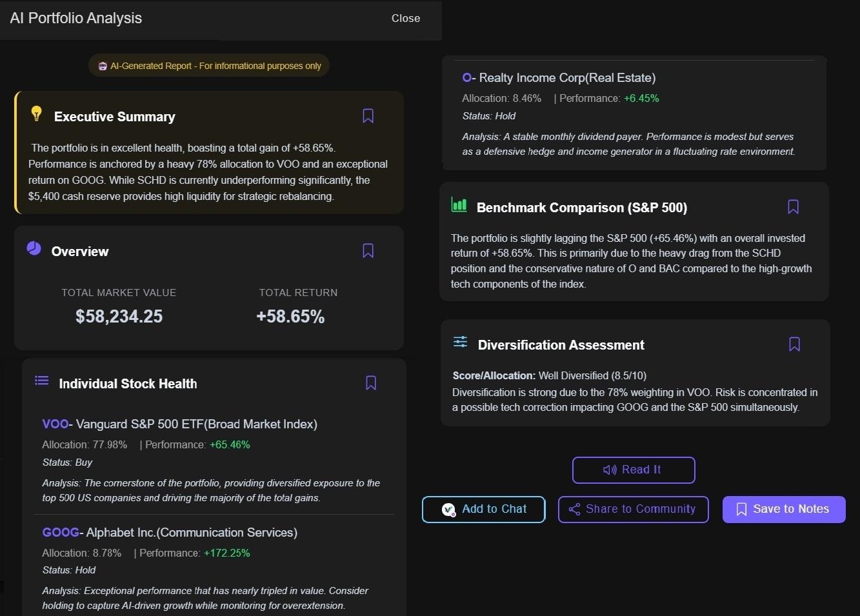Click 'Status: Hold' under Realty Income
The width and height of the screenshot is (860, 616).
pos(489,116)
